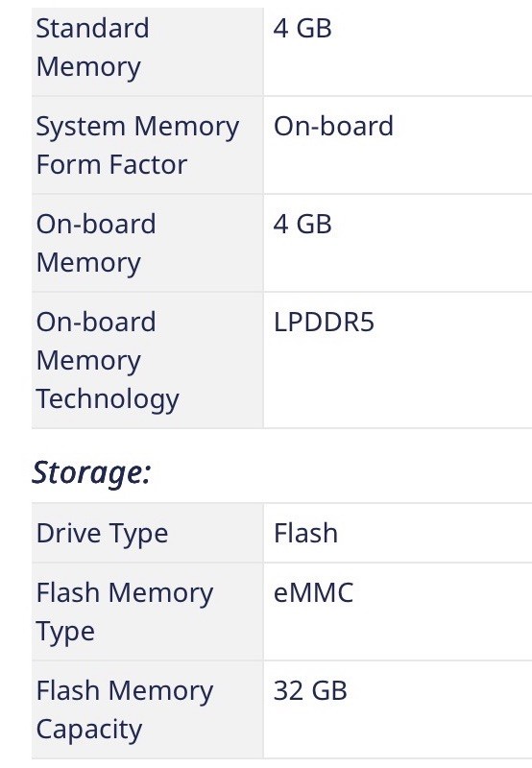The image size is (532, 768).
Task: Select the Standard Memory label cell
Action: [148, 52]
